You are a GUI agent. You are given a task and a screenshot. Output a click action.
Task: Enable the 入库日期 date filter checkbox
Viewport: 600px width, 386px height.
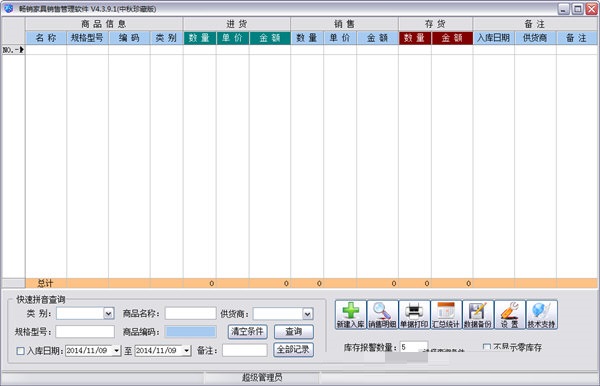click(x=21, y=351)
